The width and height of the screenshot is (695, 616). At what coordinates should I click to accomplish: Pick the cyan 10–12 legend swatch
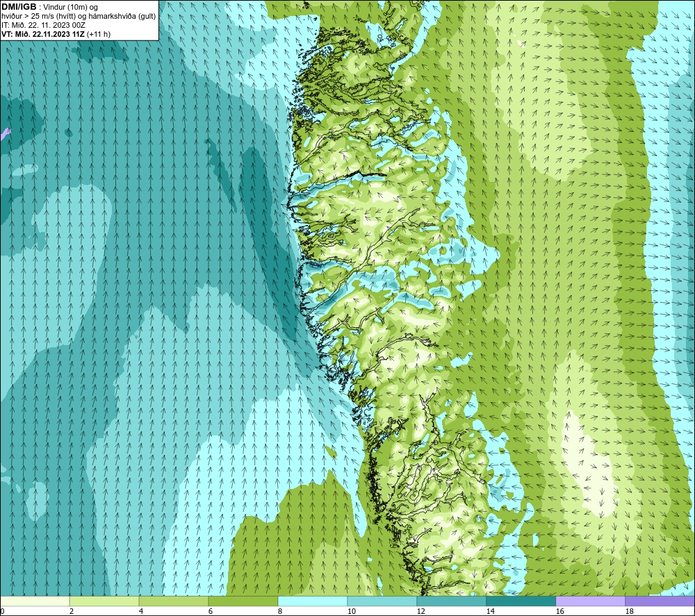(382, 601)
